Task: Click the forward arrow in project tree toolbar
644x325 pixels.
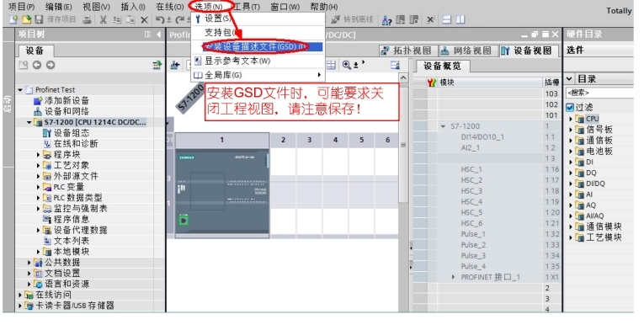Action: (x=51, y=65)
